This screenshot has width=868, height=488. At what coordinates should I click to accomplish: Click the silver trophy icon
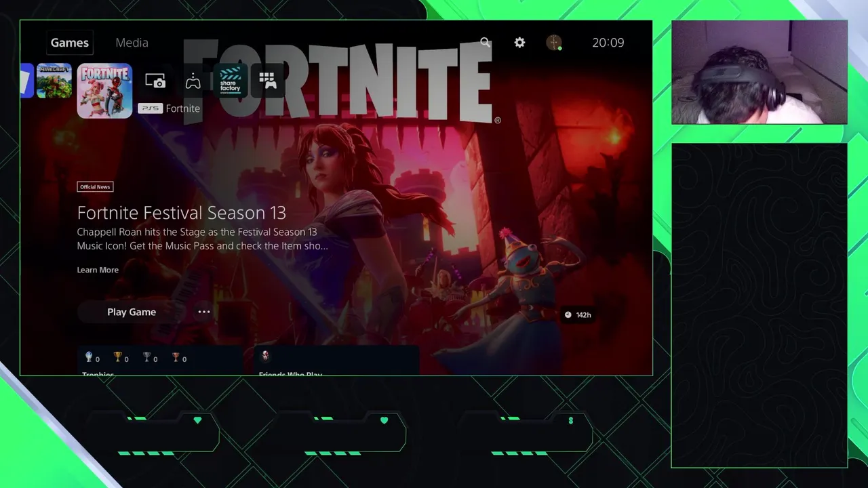coord(146,357)
